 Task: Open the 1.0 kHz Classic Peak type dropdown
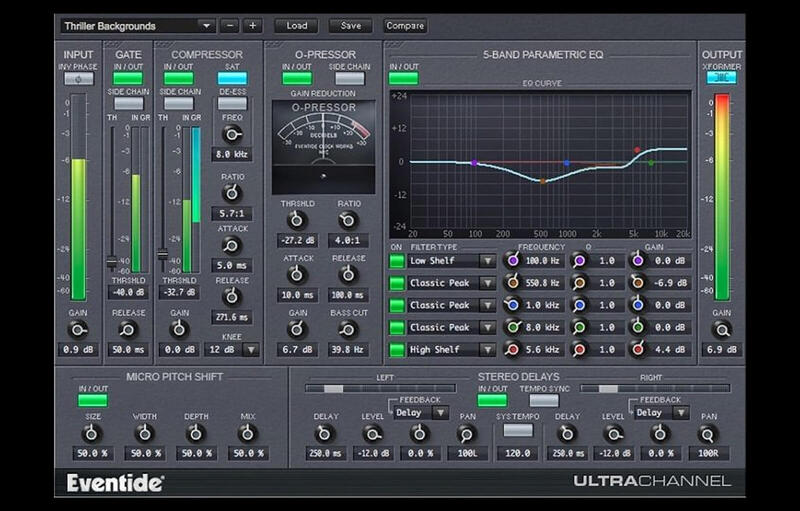(x=488, y=305)
